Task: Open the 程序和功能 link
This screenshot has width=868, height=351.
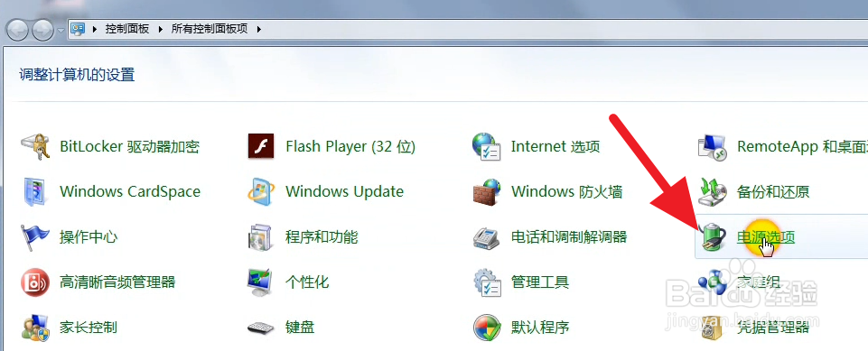Action: pos(322,237)
